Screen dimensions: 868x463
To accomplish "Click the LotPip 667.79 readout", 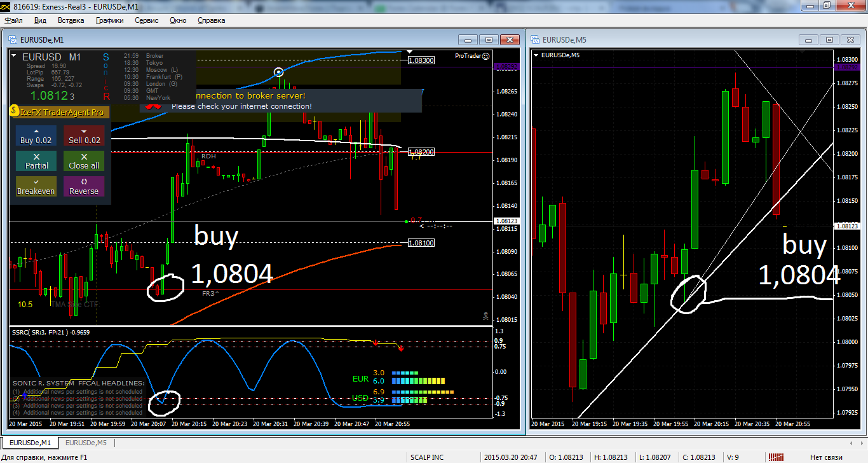I will (x=48, y=73).
